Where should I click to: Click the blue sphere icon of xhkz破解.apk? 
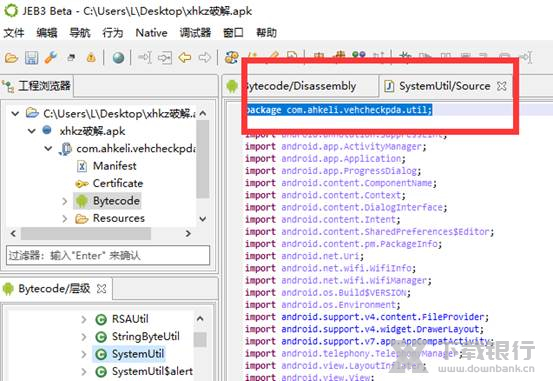click(x=47, y=130)
